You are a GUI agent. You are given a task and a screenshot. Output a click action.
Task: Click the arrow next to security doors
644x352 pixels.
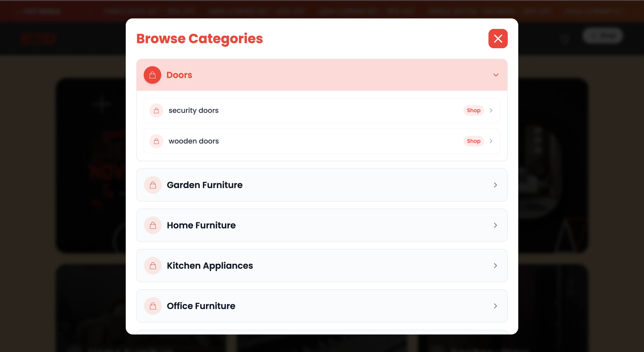[491, 110]
